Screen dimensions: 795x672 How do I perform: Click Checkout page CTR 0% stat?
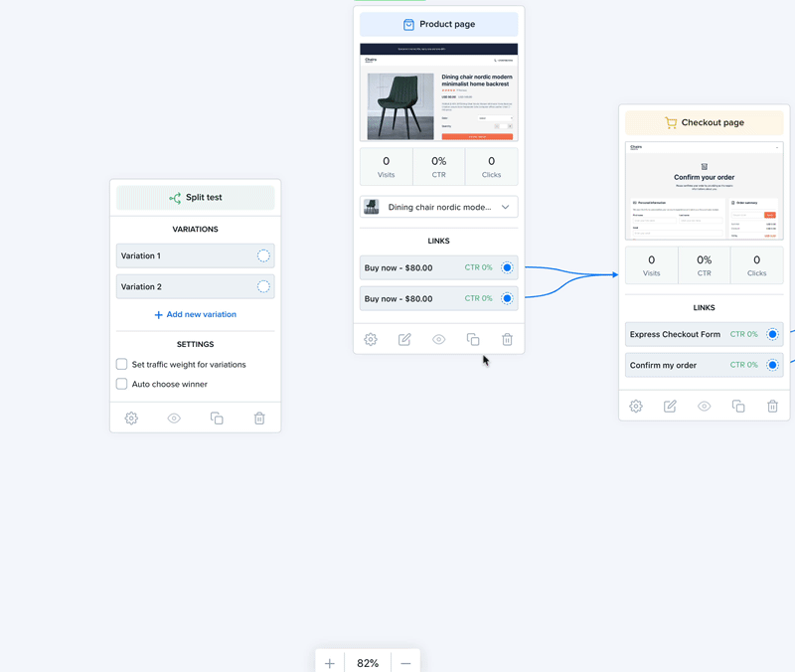click(704, 265)
